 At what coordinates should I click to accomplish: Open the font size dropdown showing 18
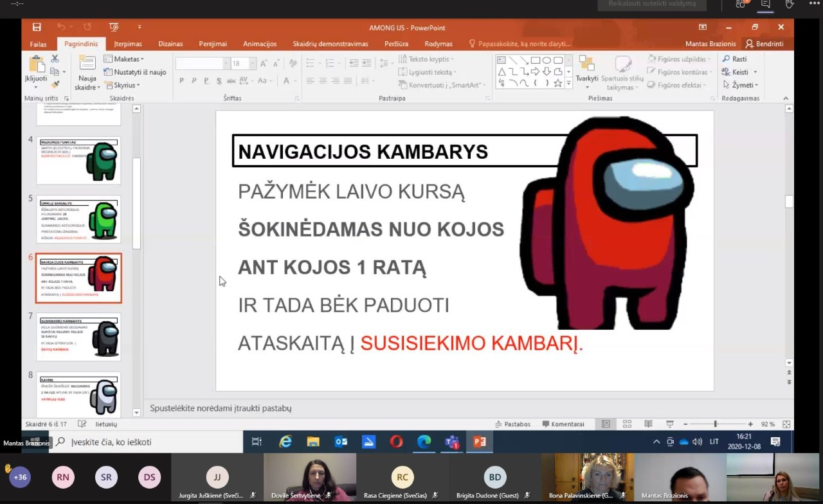pos(253,64)
